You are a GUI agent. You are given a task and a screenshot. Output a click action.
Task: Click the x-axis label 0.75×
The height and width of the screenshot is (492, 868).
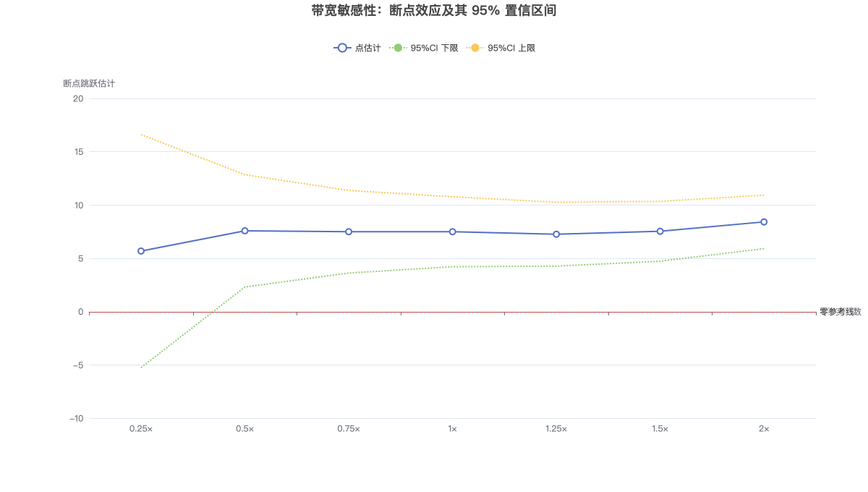[x=349, y=429]
